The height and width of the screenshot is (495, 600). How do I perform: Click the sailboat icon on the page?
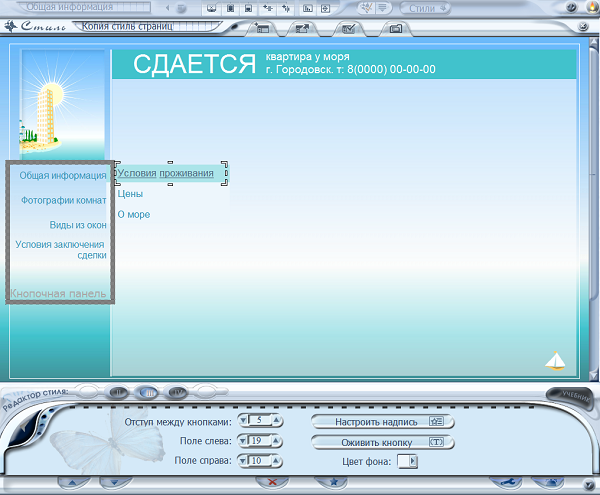[556, 360]
